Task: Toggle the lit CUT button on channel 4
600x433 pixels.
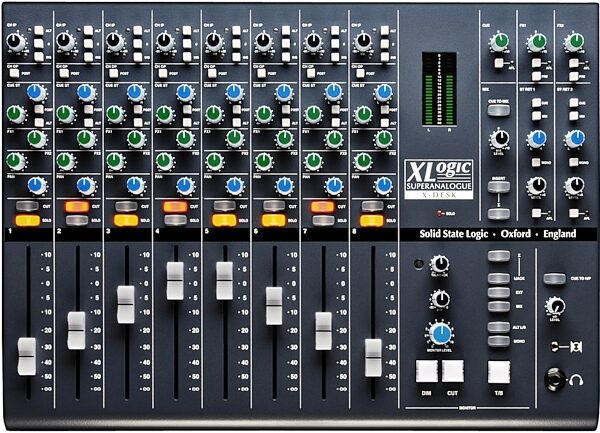Action: coord(175,207)
